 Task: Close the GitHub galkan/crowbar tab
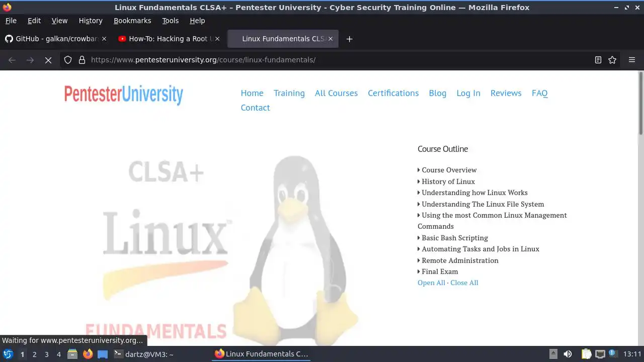(104, 39)
